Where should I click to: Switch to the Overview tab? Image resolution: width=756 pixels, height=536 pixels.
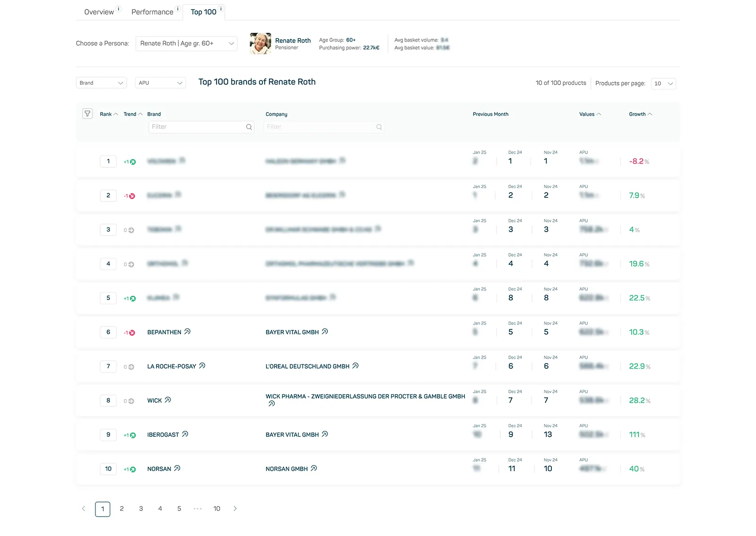(99, 12)
